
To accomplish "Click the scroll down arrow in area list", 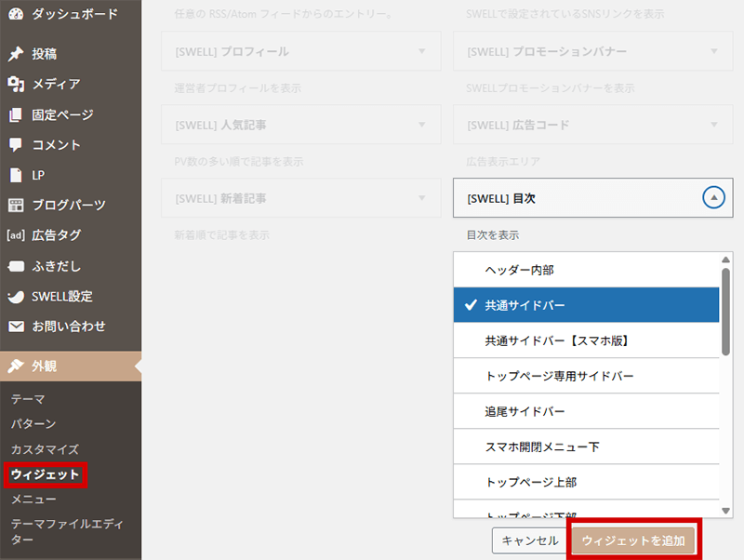I will (x=726, y=510).
